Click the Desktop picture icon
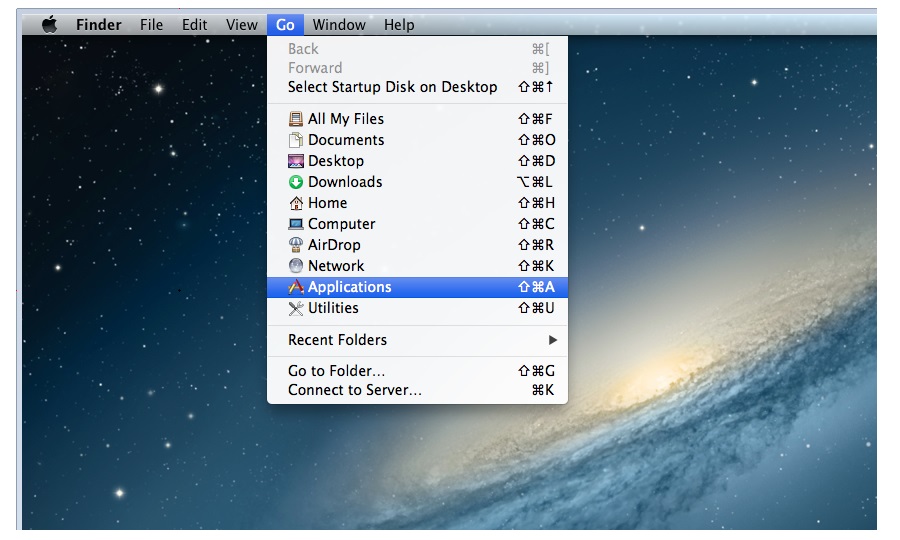 (296, 161)
